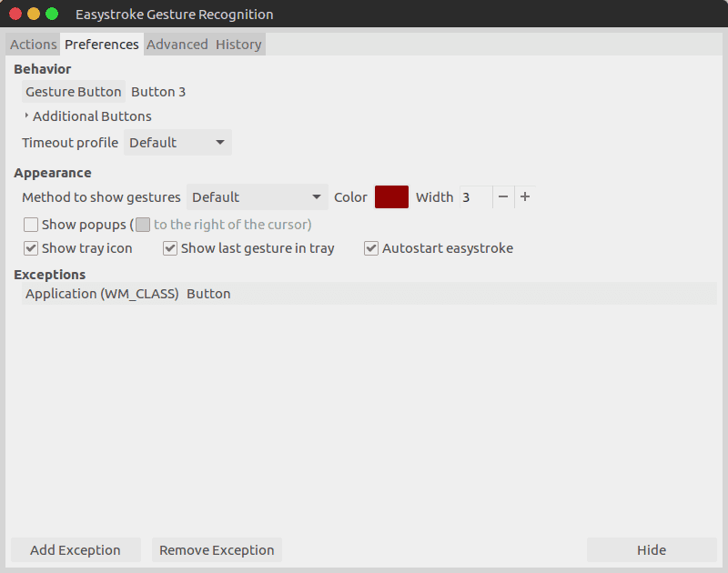Open the Advanced tab

coord(177,45)
